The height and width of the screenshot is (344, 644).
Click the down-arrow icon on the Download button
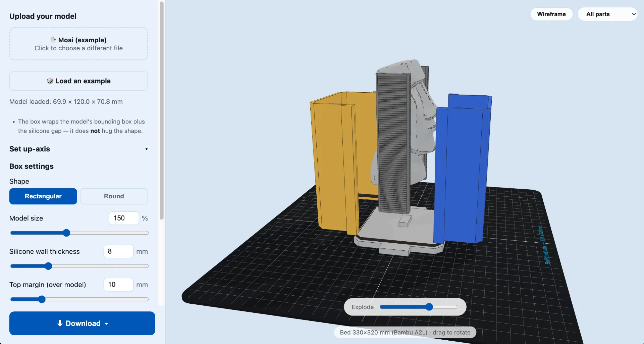click(60, 323)
